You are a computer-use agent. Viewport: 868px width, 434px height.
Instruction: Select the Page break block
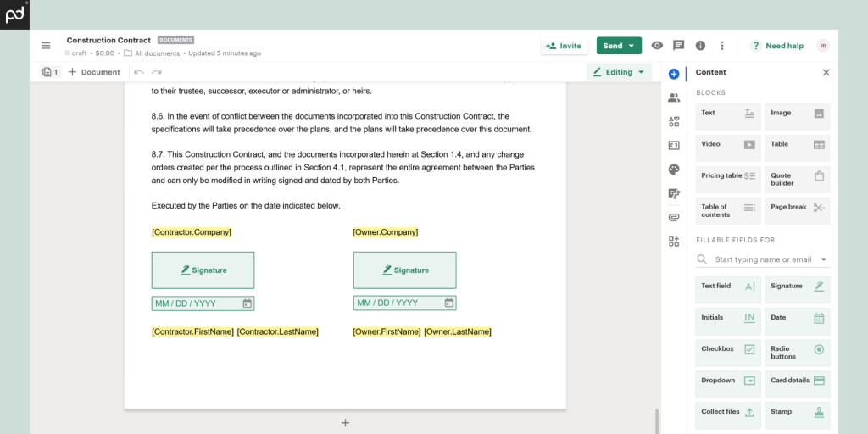click(x=797, y=211)
